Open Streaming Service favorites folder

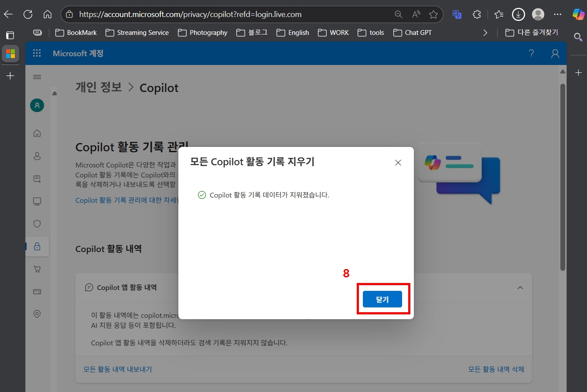click(137, 33)
